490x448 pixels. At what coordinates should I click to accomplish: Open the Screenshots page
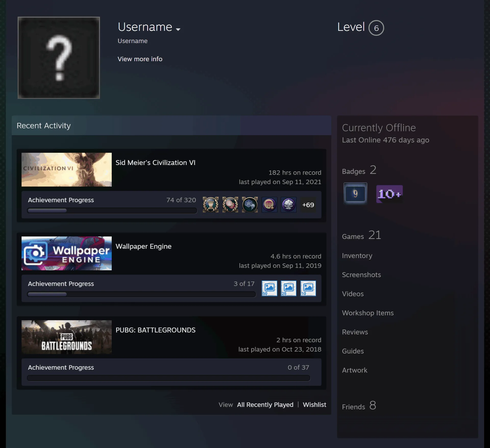[x=361, y=275]
